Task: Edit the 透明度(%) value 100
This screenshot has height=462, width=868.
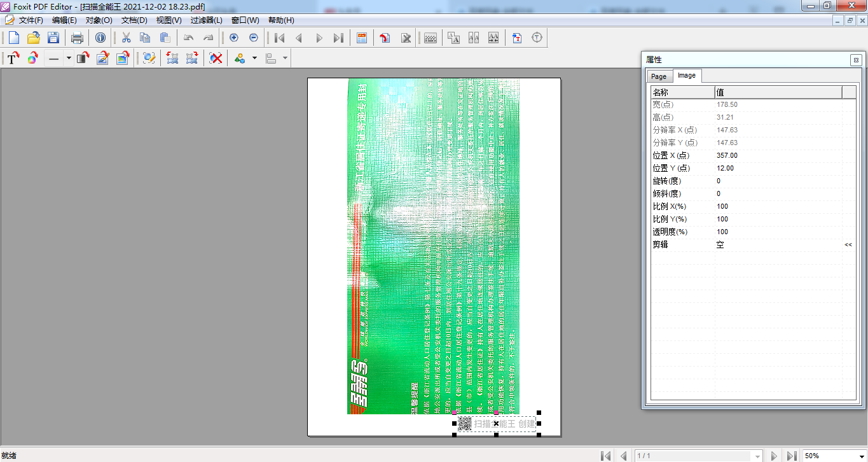Action: coord(778,232)
